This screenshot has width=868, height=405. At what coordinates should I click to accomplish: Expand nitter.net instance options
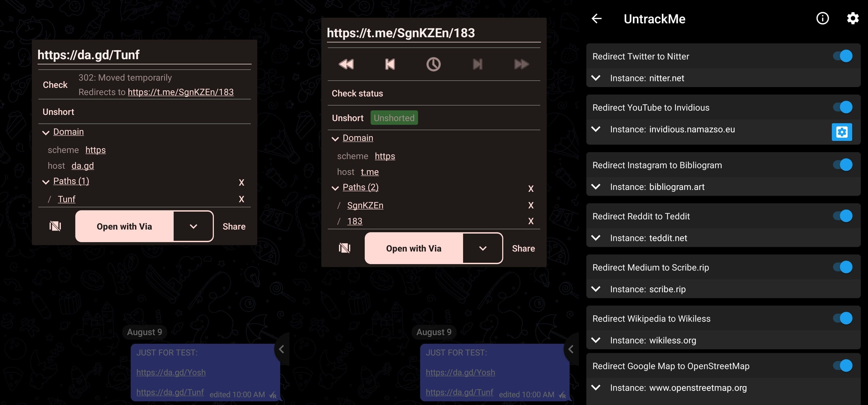(x=596, y=78)
